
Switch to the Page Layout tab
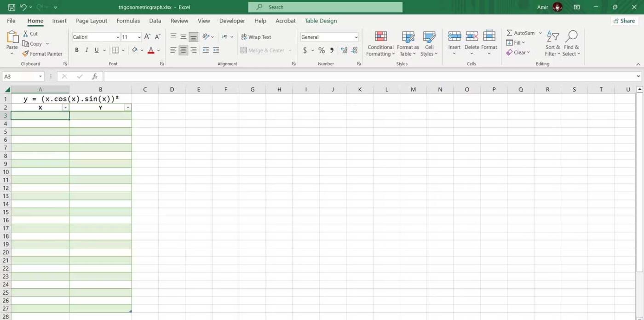(92, 21)
